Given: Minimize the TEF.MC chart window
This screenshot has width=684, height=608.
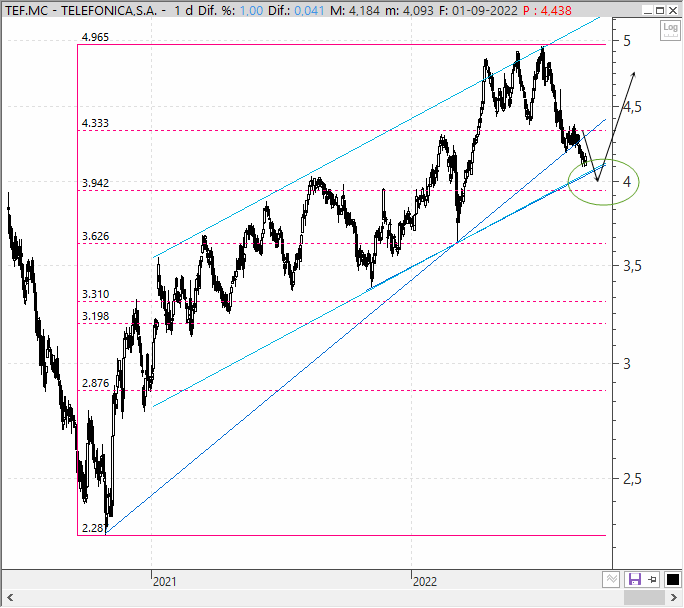Looking at the screenshot, I should coord(648,10).
